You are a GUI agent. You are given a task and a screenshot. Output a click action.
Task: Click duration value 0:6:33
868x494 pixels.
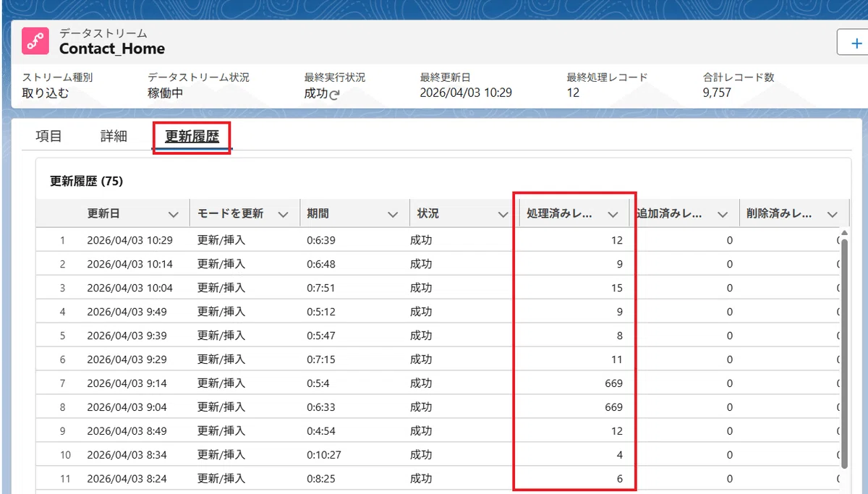click(x=321, y=407)
